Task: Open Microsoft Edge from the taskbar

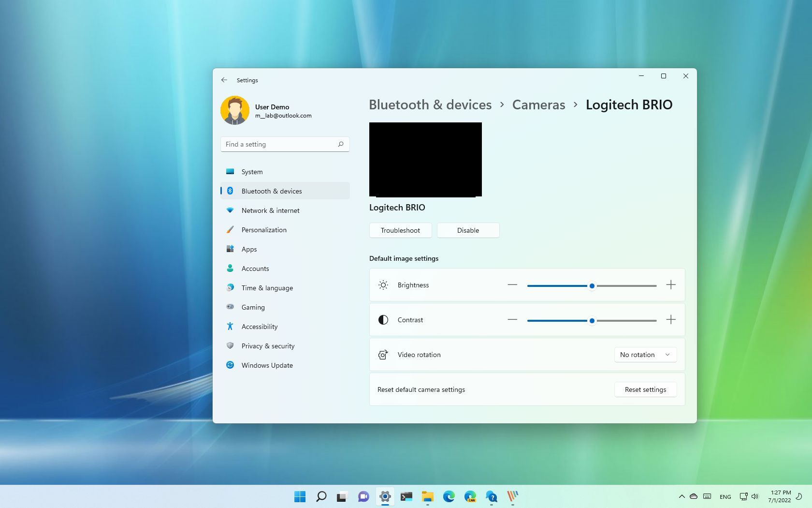Action: click(x=449, y=496)
